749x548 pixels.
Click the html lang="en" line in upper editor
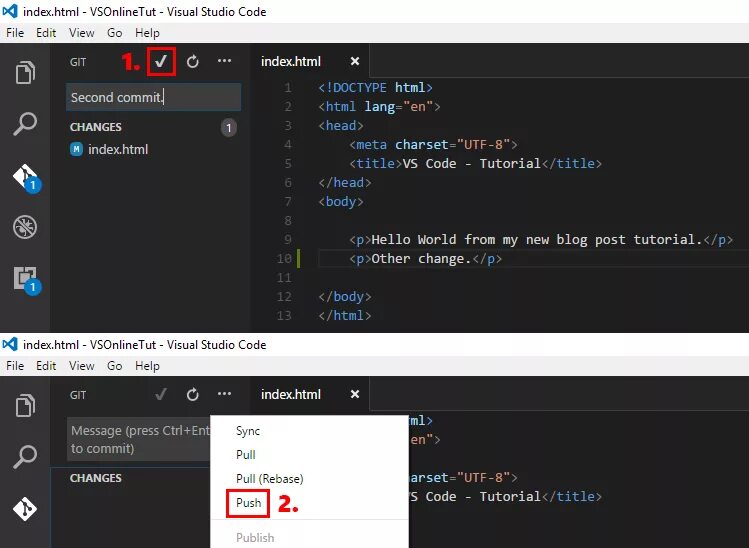(x=379, y=107)
